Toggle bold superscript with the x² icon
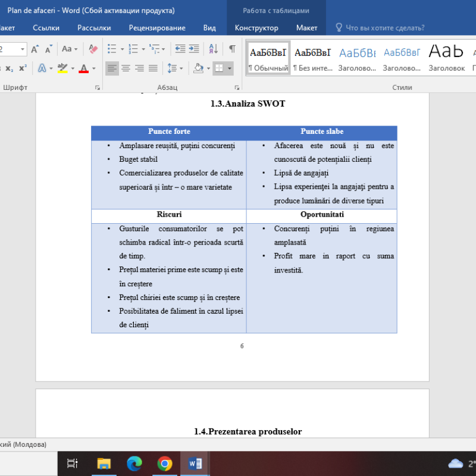This screenshot has height=476, width=476. click(x=23, y=67)
